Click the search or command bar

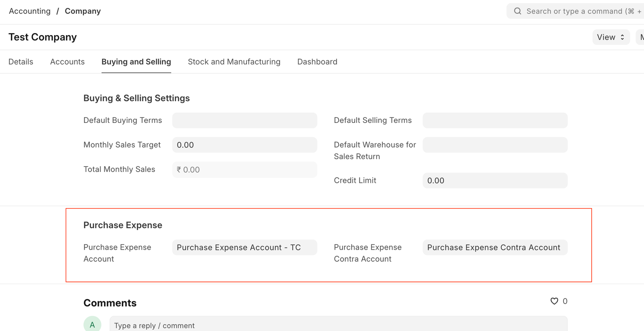point(579,11)
